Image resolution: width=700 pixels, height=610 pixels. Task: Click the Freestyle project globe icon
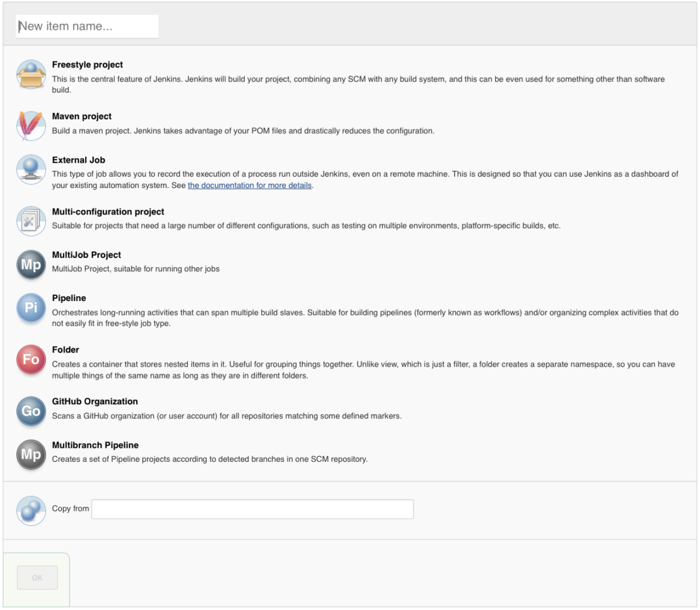(31, 74)
